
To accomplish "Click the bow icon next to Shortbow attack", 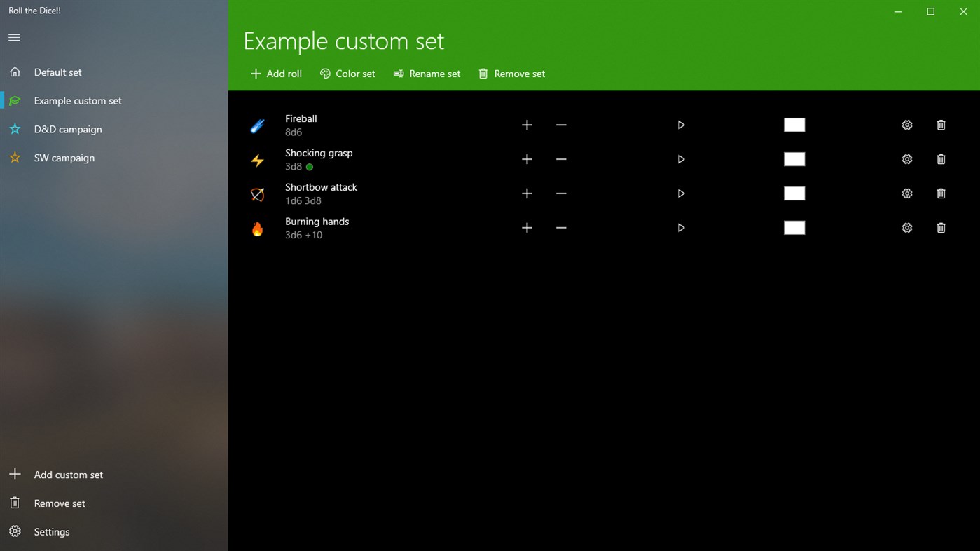I will pyautogui.click(x=257, y=193).
